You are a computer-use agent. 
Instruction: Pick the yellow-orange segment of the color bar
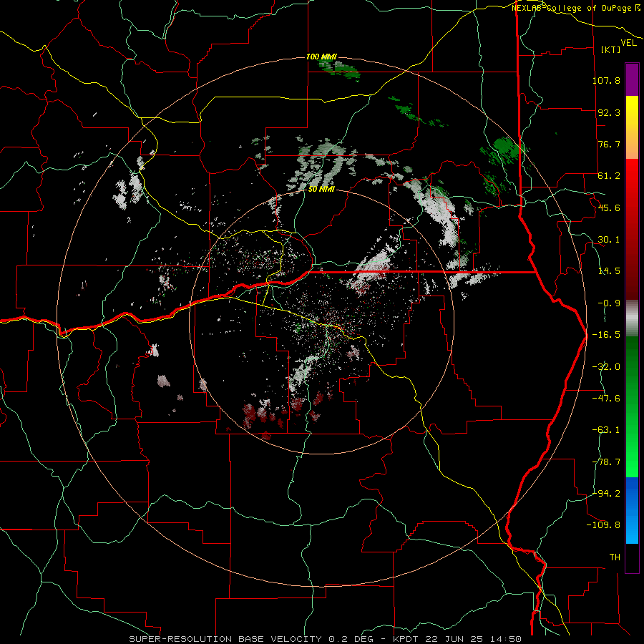click(632, 127)
